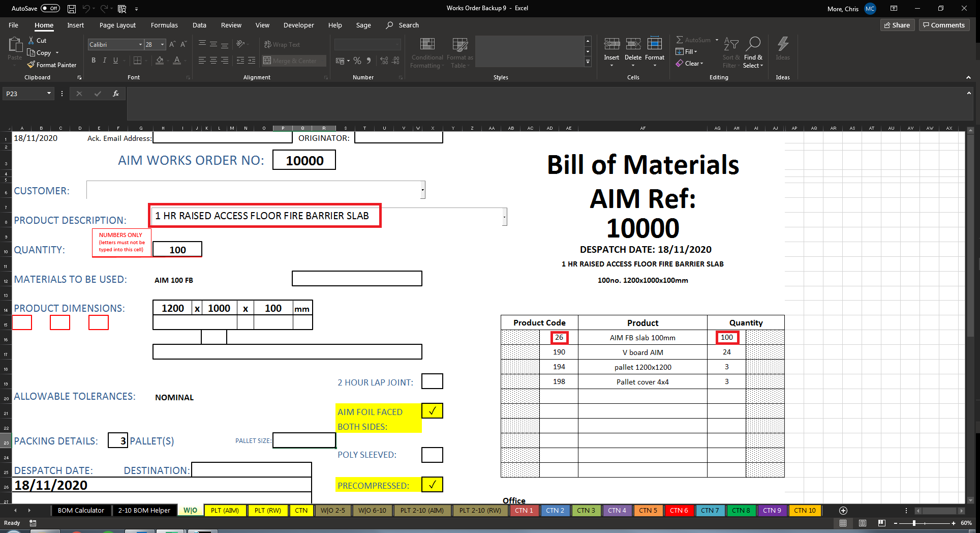Toggle POLY SLEEVED checkbox

tap(432, 455)
